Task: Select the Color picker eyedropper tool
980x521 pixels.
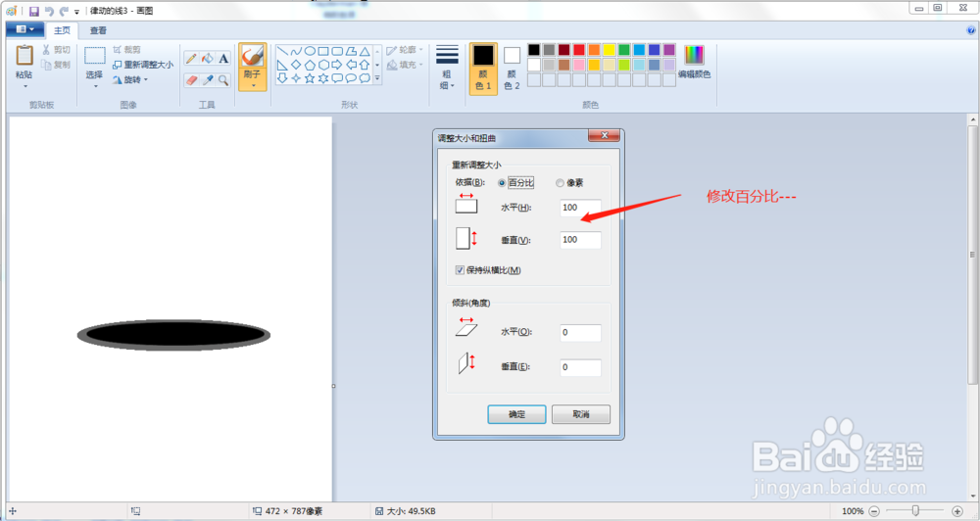Action: [208, 80]
